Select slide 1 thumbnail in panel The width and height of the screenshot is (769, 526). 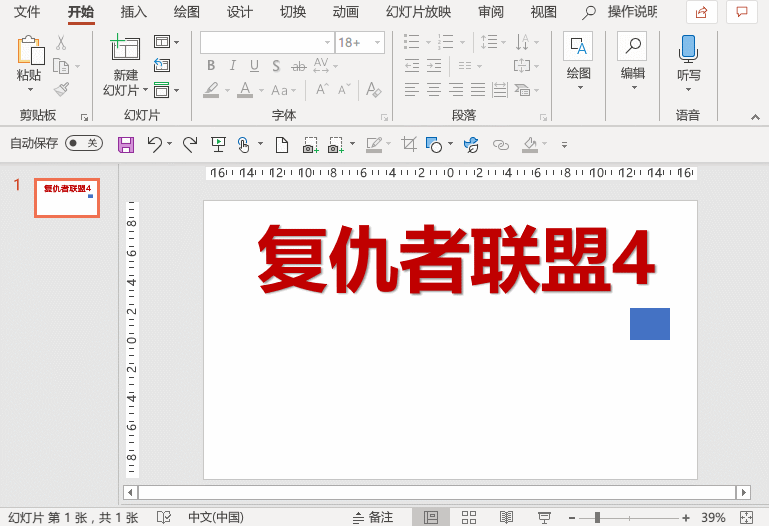tap(67, 198)
